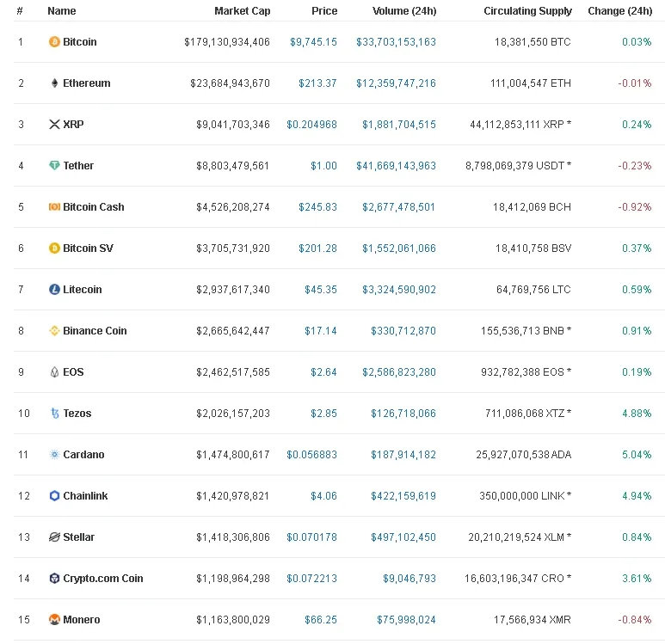Image resolution: width=665 pixels, height=644 pixels.
Task: Click Stellar price $0.070178
Action: (311, 537)
